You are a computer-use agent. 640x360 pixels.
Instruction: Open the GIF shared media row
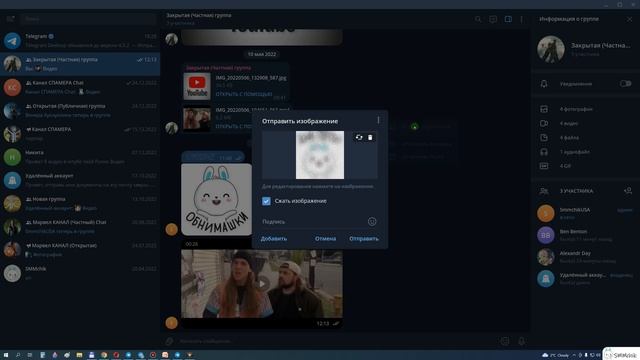[x=586, y=166]
